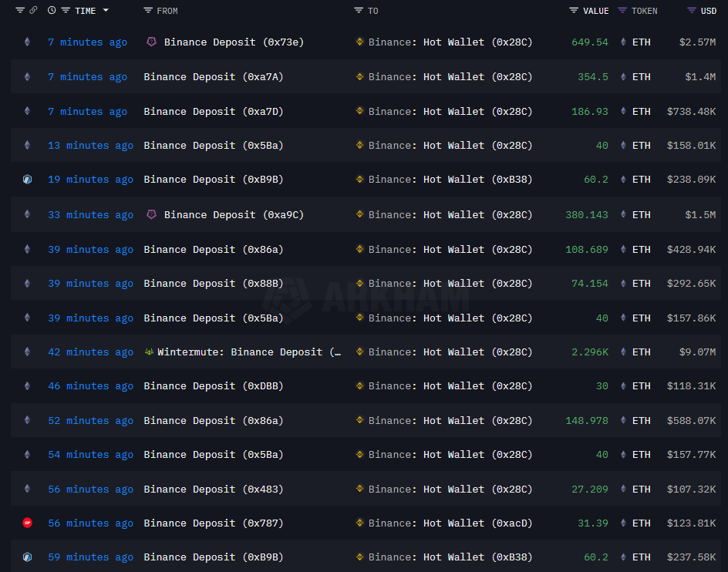The height and width of the screenshot is (572, 728).
Task: Click the ETH token icon on the $1.5M row
Action: point(623,214)
